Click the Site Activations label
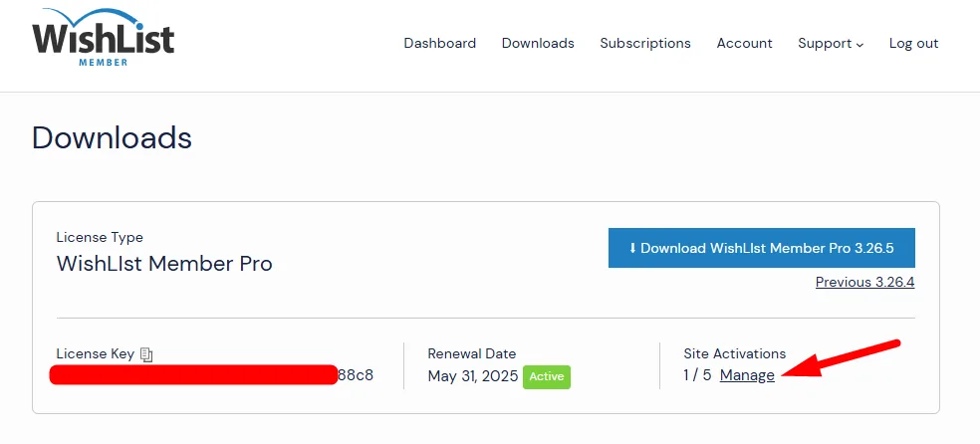This screenshot has height=444, width=980. click(x=734, y=353)
